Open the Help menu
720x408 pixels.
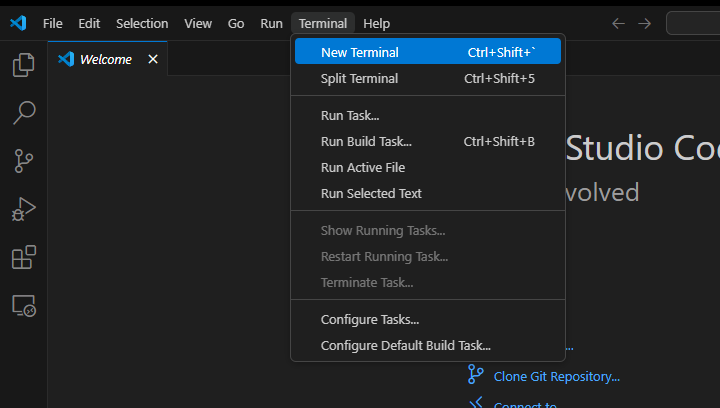pos(377,23)
